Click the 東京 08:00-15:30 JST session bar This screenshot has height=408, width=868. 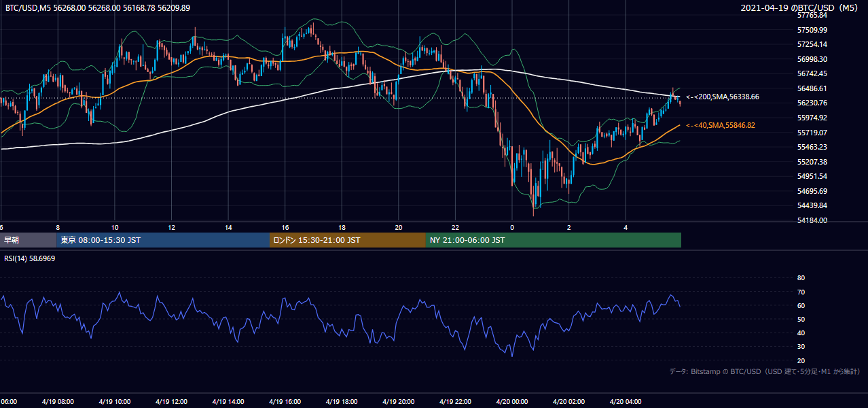163,240
